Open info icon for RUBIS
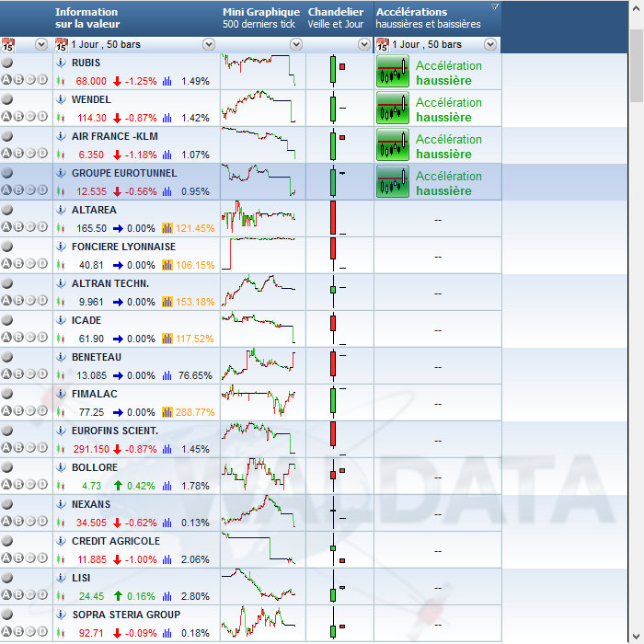 pos(62,63)
